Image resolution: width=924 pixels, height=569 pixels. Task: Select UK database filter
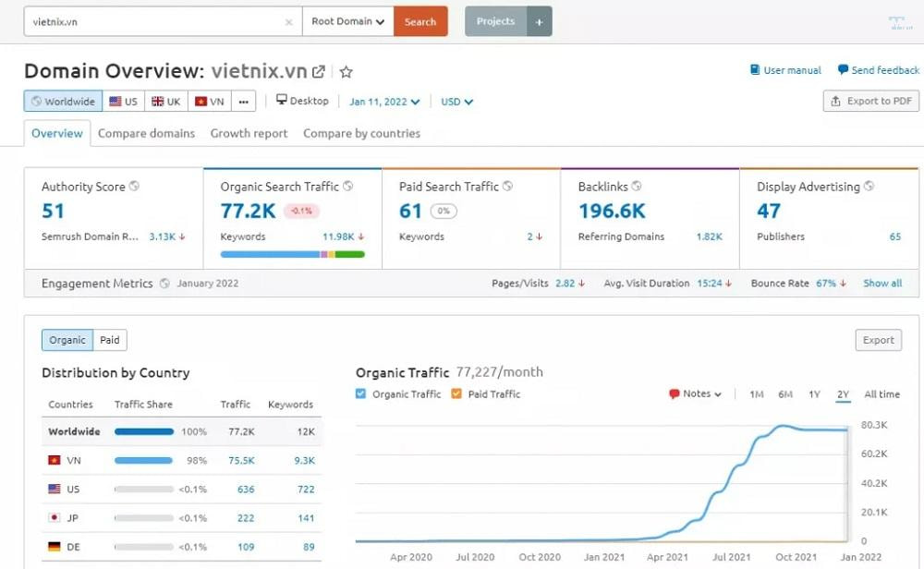(166, 102)
